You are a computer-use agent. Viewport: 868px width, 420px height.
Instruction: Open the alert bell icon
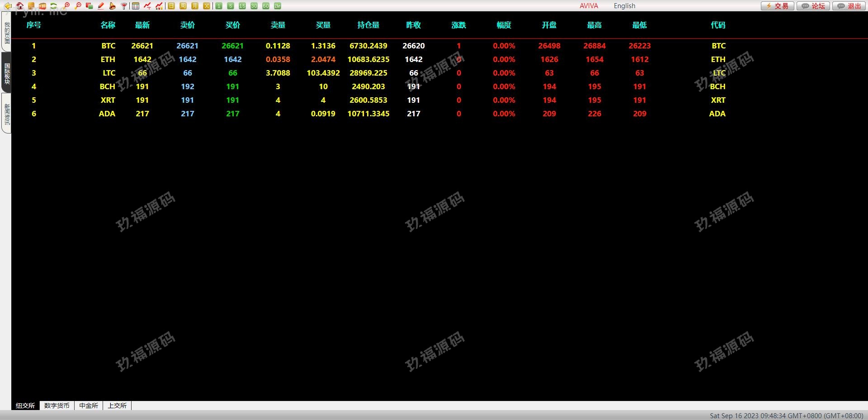pyautogui.click(x=112, y=6)
